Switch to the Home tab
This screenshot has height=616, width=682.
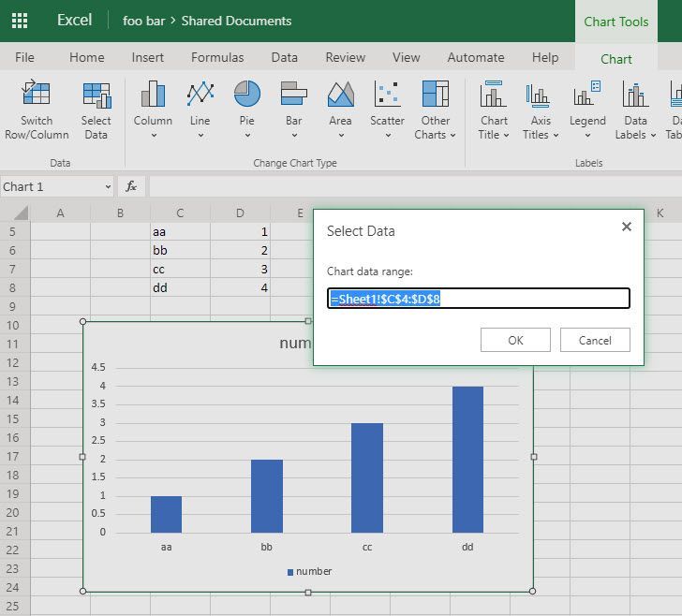[x=86, y=57]
